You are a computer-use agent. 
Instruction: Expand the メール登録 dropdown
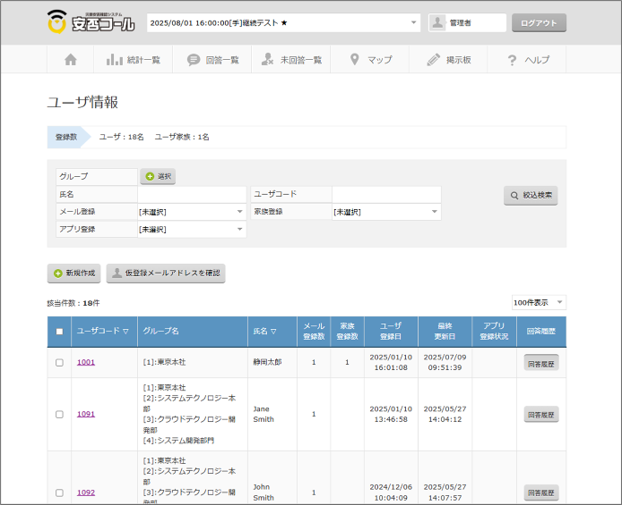[x=191, y=212]
